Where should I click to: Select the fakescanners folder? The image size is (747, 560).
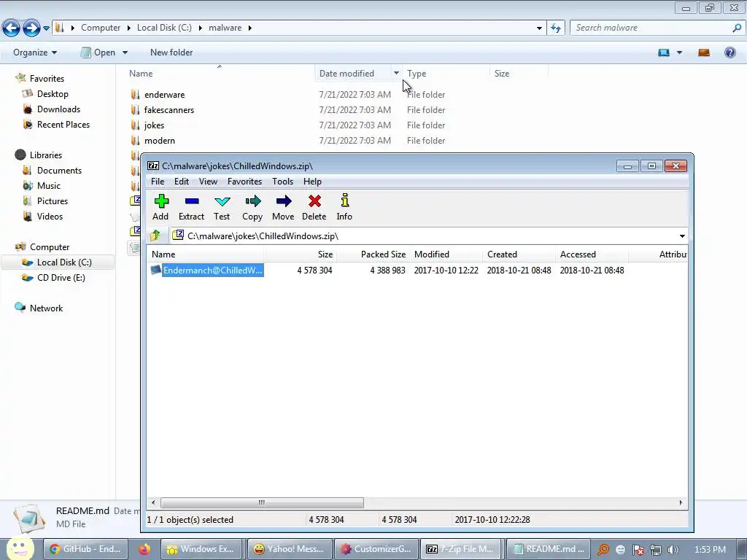[169, 110]
